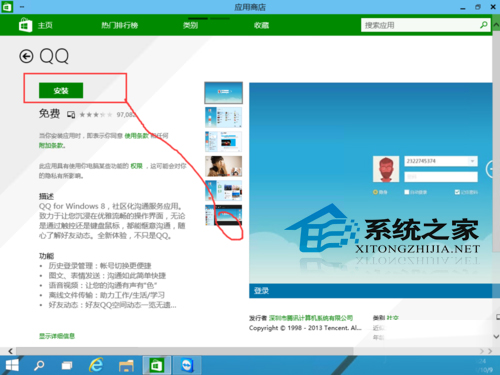This screenshot has height=375, width=500.
Task: Open the additional terms (附加条款) link
Action: tap(51, 145)
